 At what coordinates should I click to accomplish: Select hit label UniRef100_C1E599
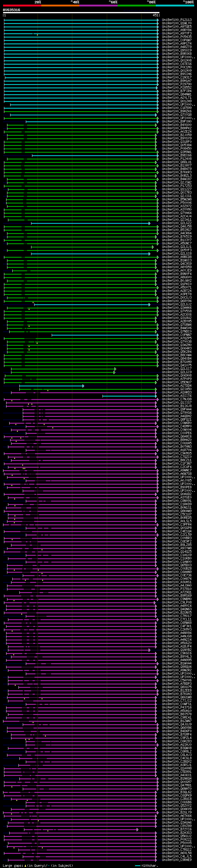point(177,108)
